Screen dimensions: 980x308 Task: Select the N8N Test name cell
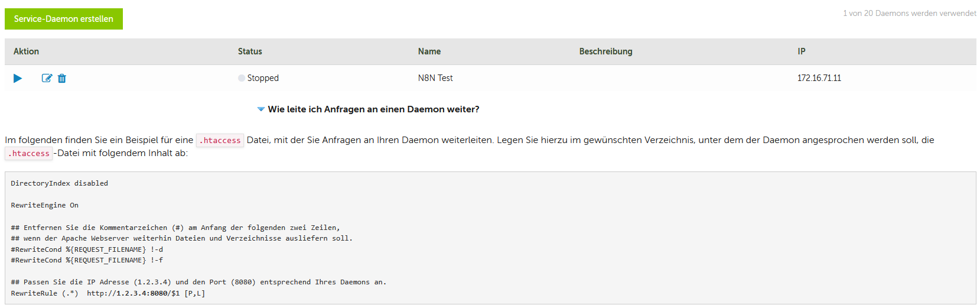[435, 78]
